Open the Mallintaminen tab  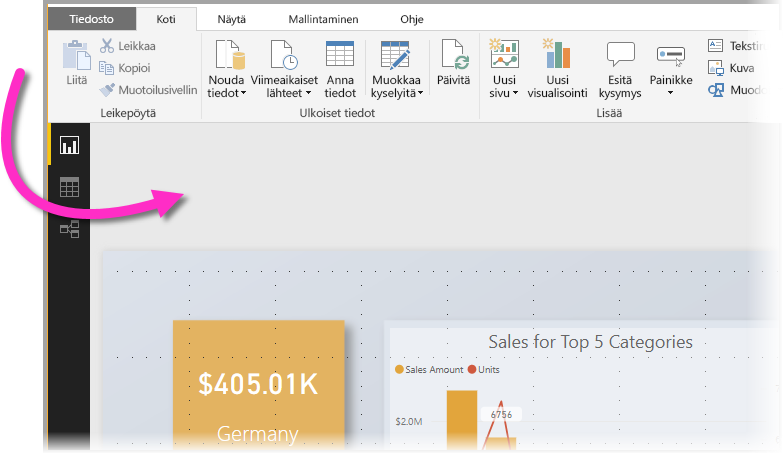(323, 19)
